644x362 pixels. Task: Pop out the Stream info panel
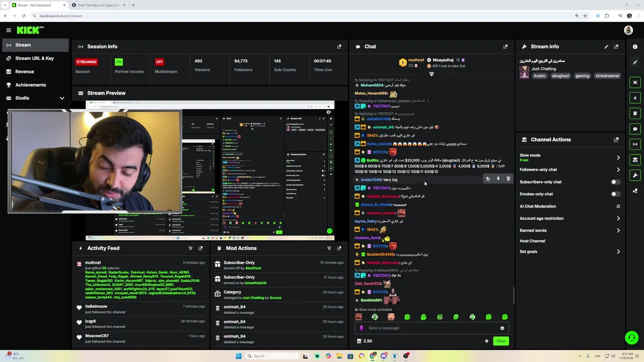click(x=616, y=46)
